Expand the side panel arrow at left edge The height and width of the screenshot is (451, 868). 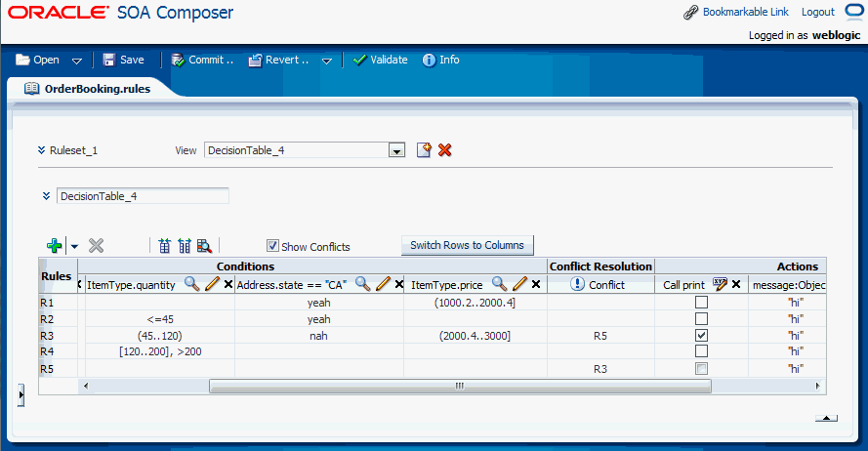[x=21, y=395]
